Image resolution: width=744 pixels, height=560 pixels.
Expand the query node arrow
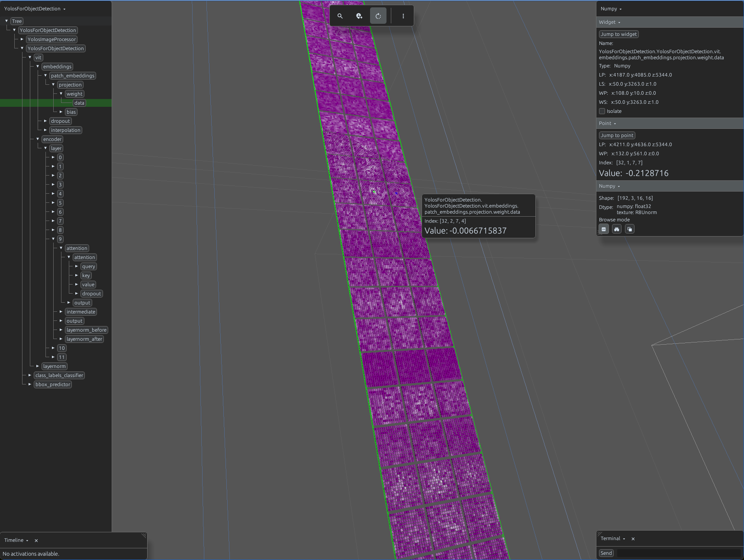(77, 266)
